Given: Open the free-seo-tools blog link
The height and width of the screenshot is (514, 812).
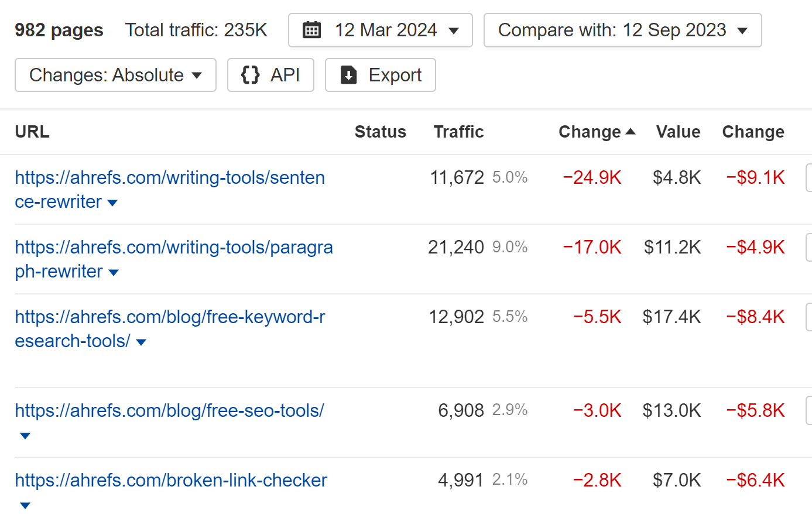Looking at the screenshot, I should click(x=170, y=410).
